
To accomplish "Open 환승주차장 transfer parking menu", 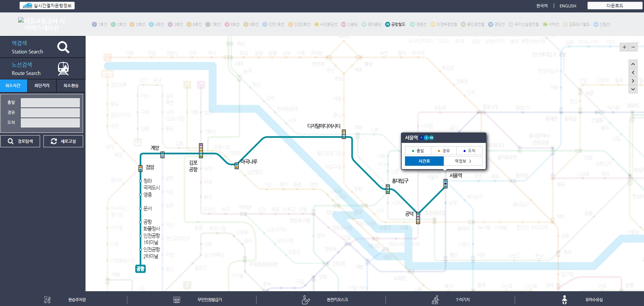I will pos(65,300).
